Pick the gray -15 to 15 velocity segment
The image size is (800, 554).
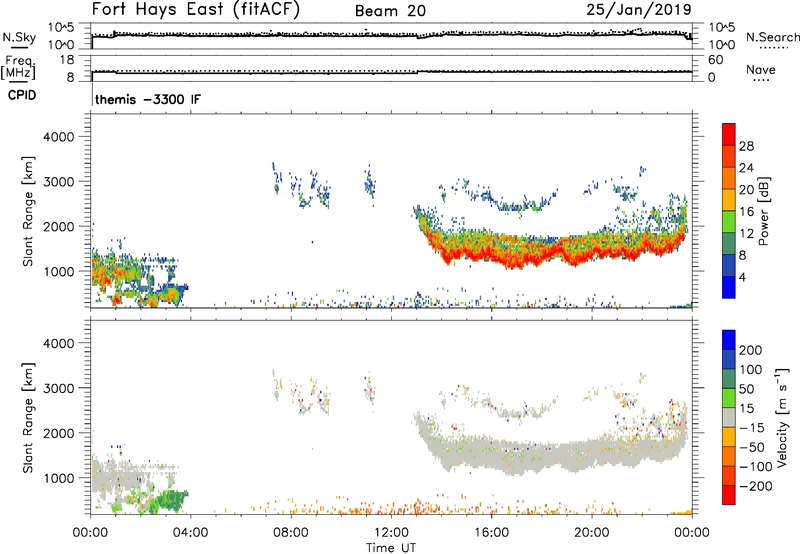729,417
